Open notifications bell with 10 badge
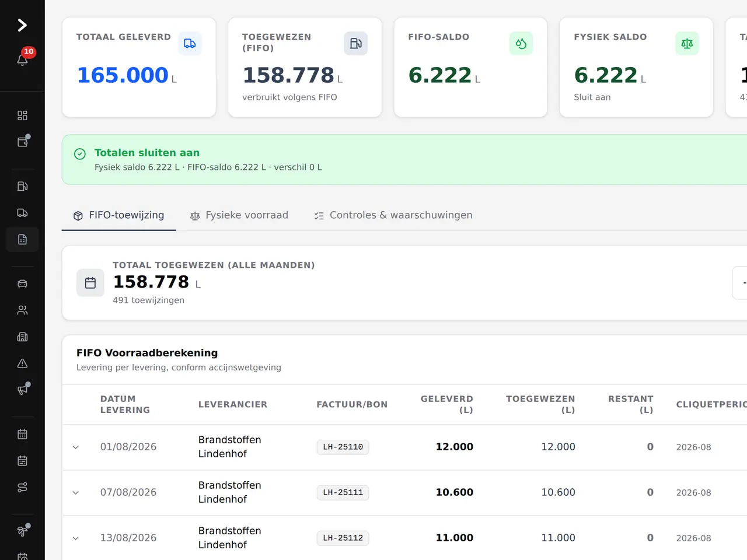Viewport: 747px width, 560px height. pos(22,60)
